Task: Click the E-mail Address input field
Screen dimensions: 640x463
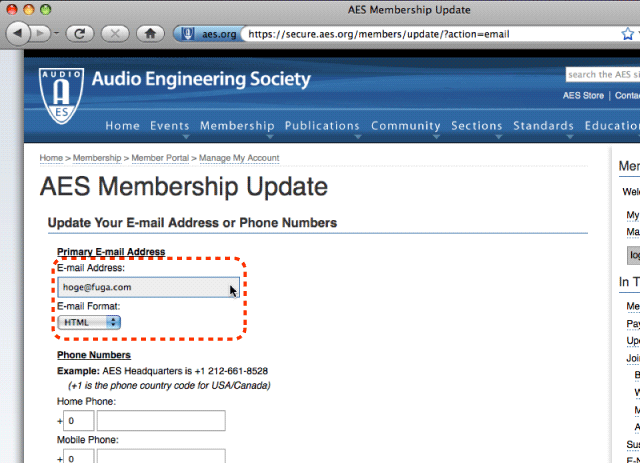Action: click(x=149, y=287)
